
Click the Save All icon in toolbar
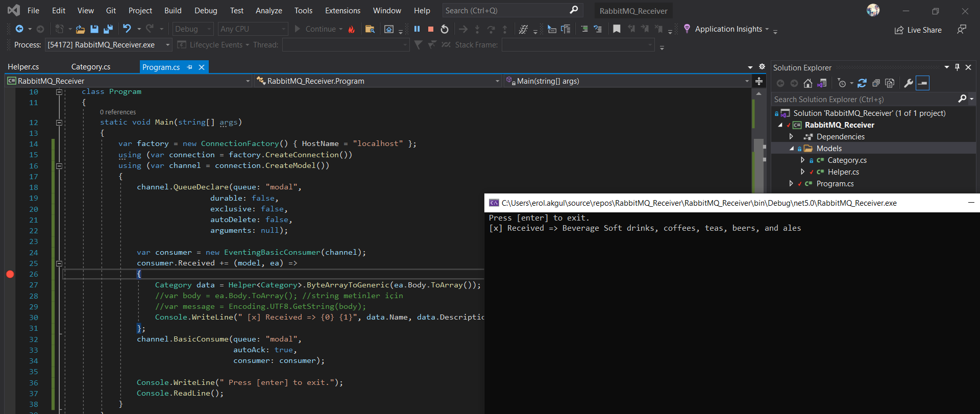108,29
